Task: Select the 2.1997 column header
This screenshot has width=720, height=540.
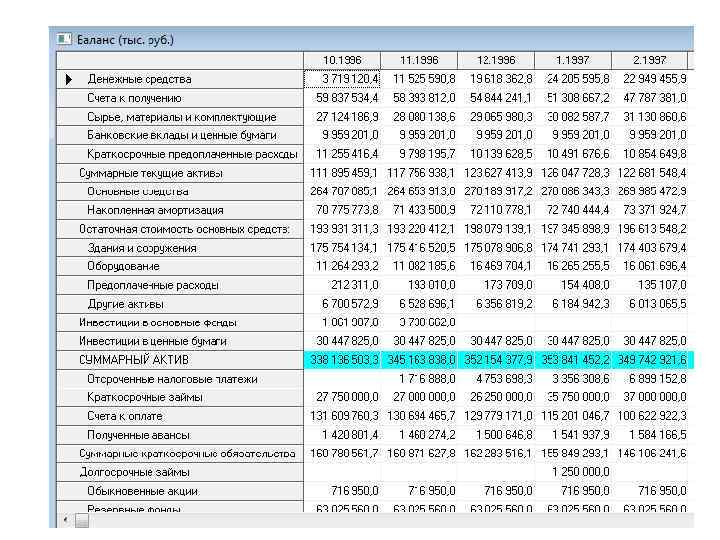Action: click(650, 60)
